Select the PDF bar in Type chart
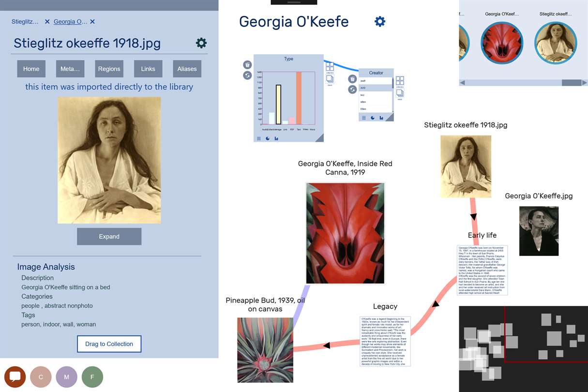The height and width of the screenshot is (392, 588). pyautogui.click(x=292, y=121)
